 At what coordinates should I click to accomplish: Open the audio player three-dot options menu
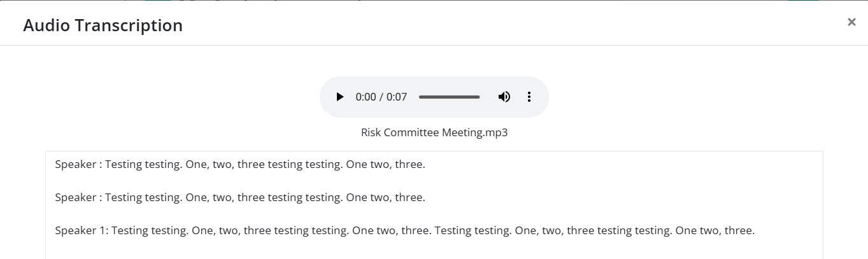[529, 97]
